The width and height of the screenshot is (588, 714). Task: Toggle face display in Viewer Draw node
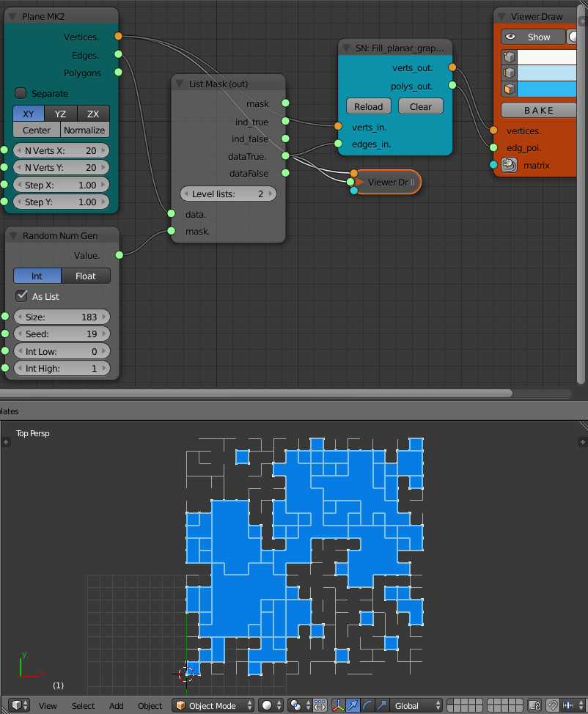pos(510,89)
